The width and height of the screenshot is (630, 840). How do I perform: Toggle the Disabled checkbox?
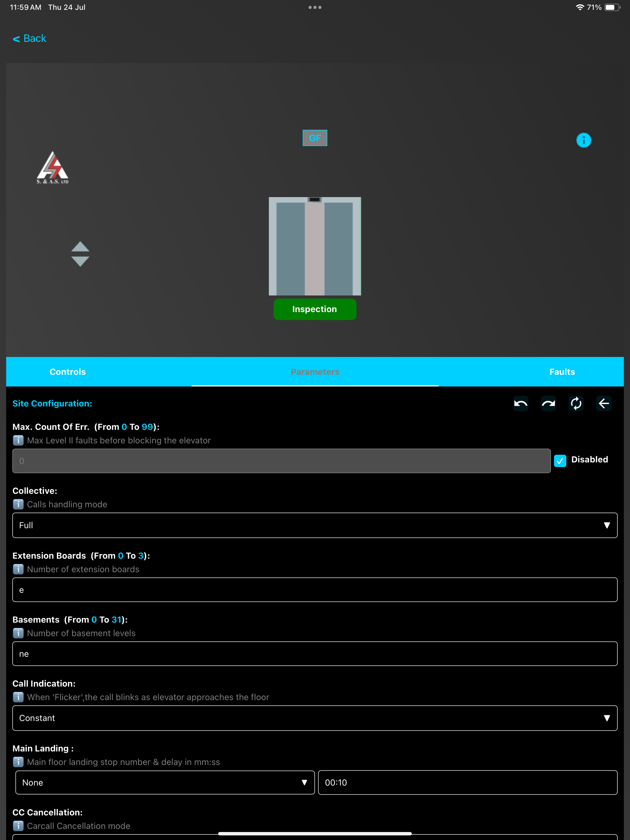(x=560, y=461)
